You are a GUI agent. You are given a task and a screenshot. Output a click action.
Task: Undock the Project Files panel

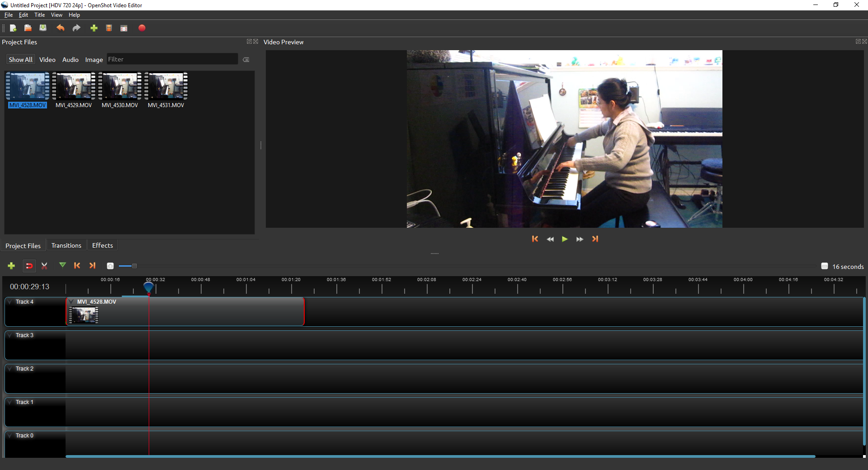tap(249, 42)
